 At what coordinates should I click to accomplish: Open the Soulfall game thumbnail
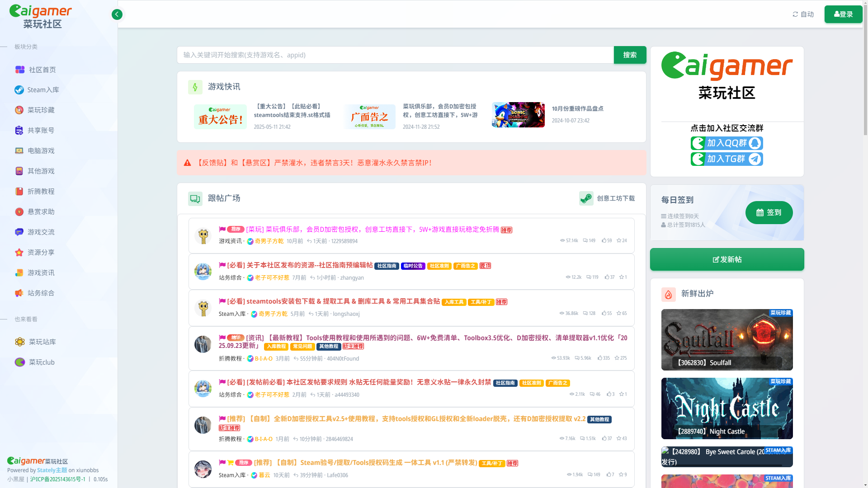point(726,339)
